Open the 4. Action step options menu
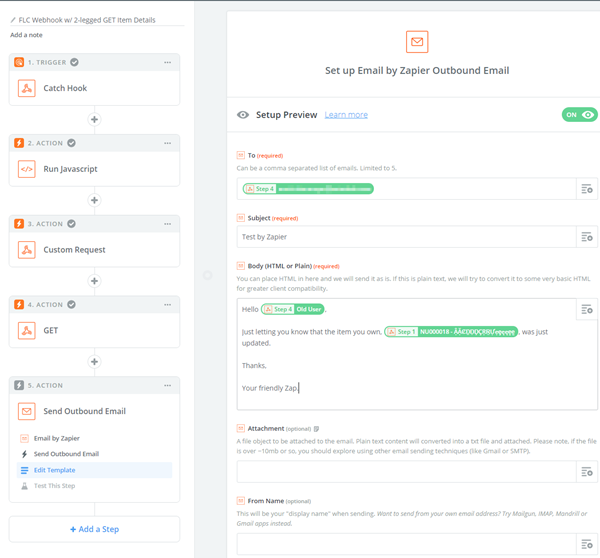 click(x=167, y=305)
